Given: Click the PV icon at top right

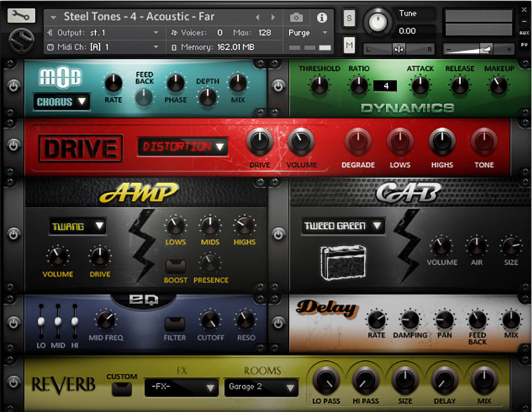Looking at the screenshot, I should [525, 44].
